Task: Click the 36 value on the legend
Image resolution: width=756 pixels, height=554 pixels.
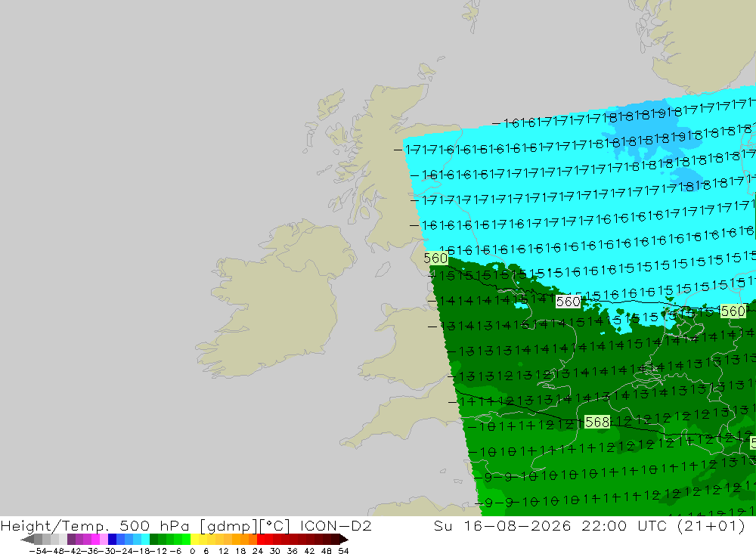Action: pyautogui.click(x=292, y=551)
